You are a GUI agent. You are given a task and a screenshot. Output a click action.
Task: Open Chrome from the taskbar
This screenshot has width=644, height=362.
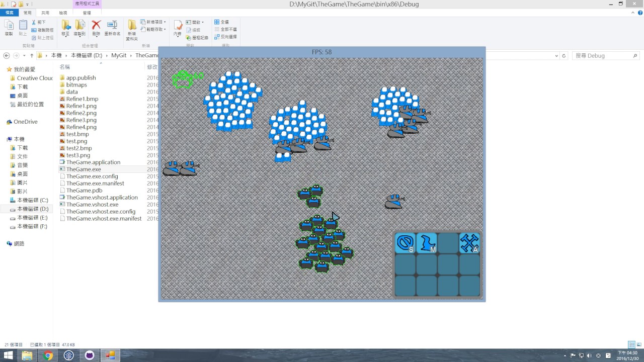tap(48, 355)
